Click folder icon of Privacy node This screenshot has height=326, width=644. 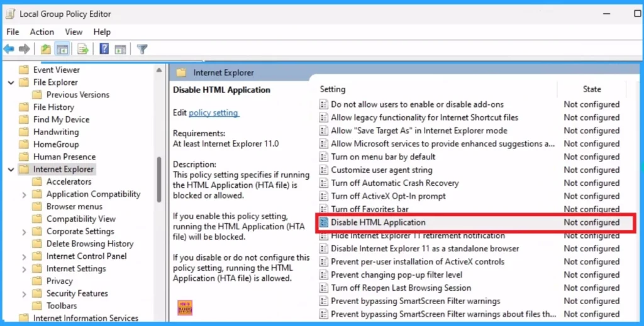coord(37,281)
